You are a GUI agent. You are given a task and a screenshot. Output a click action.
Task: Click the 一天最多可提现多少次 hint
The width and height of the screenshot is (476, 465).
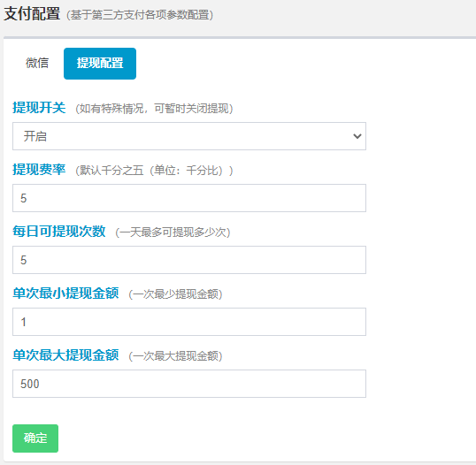173,232
